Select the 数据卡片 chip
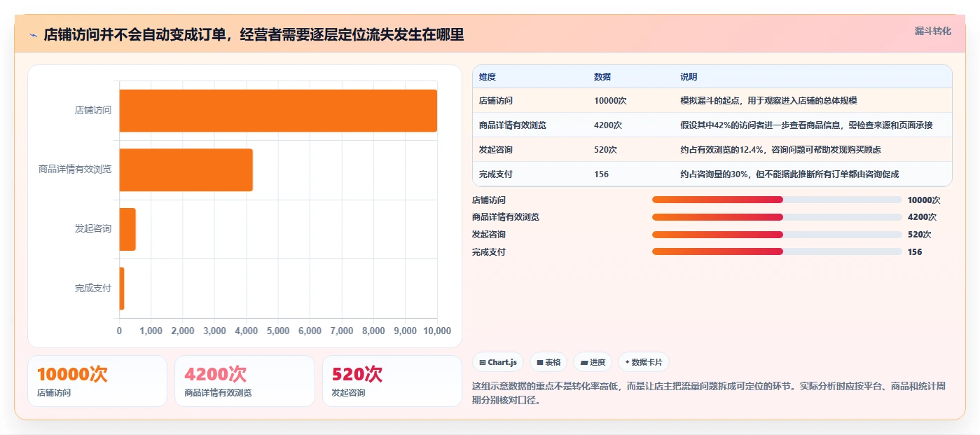Screen dimensions: 980x435 pyautogui.click(x=643, y=362)
